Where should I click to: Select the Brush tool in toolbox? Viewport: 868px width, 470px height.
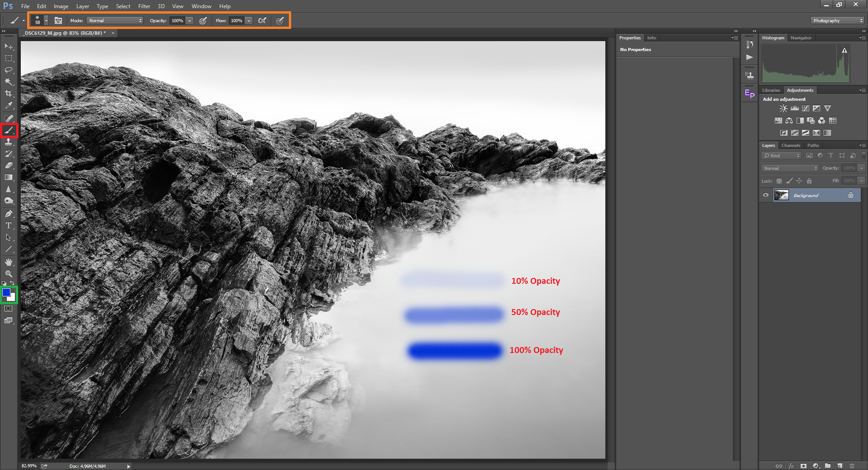(9, 130)
